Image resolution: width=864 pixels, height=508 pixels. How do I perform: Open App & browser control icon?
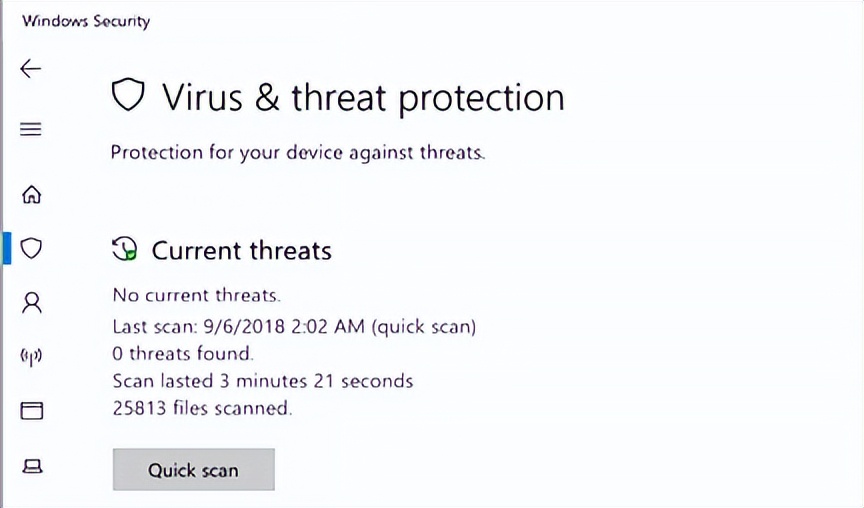(31, 410)
